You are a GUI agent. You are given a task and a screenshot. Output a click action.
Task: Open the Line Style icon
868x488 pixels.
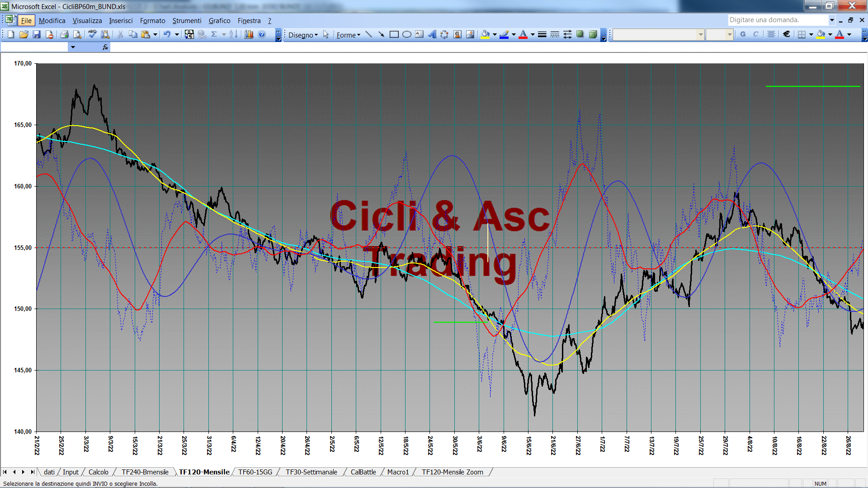click(x=542, y=34)
